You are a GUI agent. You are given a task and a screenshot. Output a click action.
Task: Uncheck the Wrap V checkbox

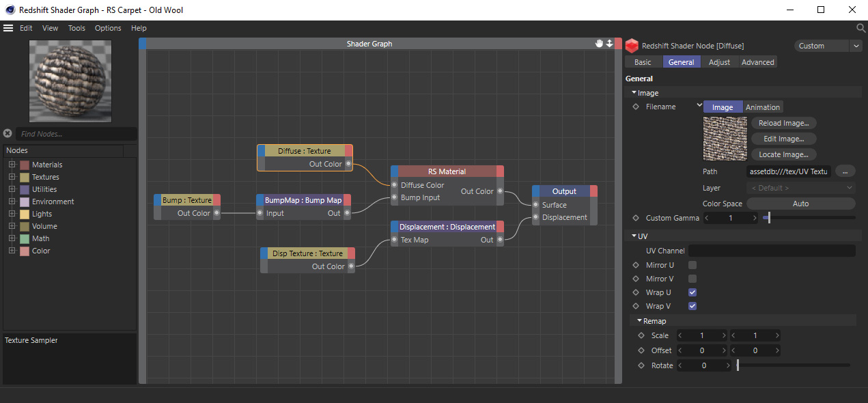coord(692,306)
